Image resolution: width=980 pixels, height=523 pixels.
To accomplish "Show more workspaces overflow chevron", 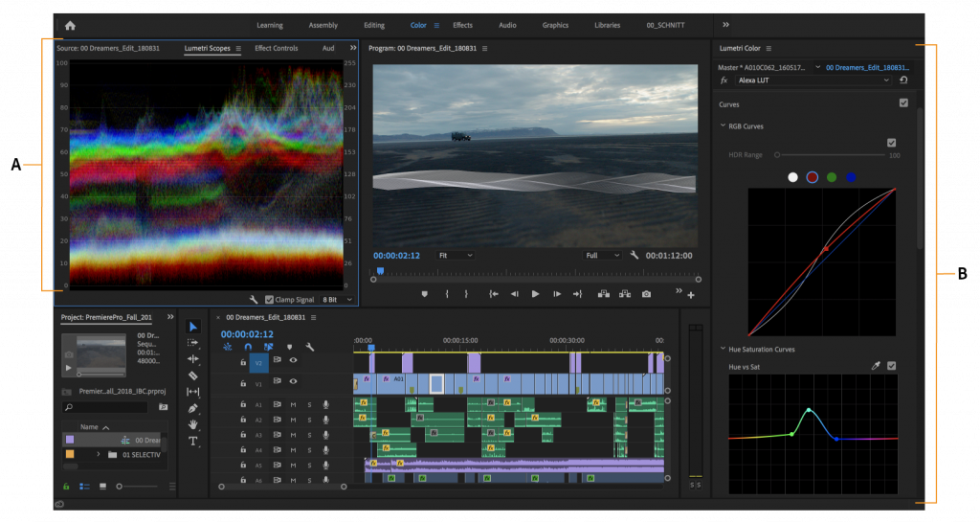I will point(725,25).
